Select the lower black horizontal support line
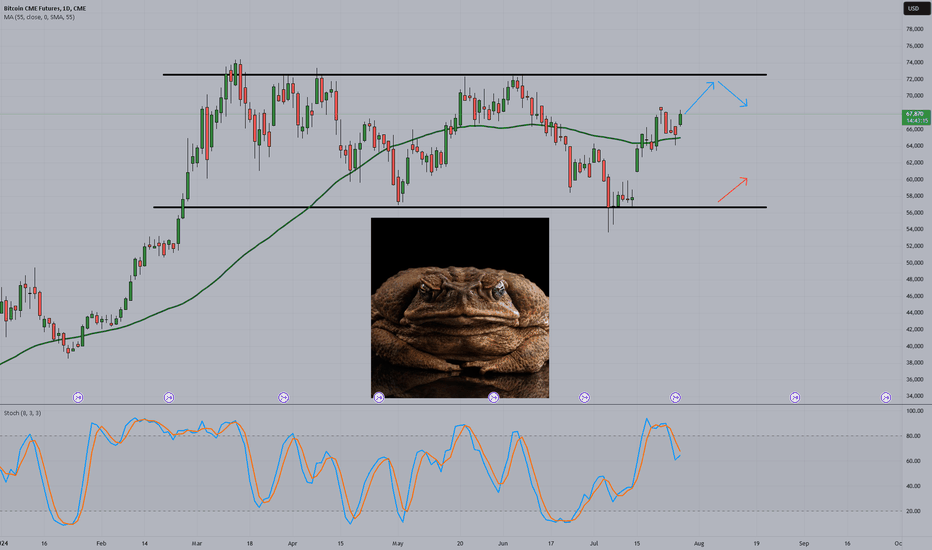Image resolution: width=932 pixels, height=550 pixels. (460, 207)
